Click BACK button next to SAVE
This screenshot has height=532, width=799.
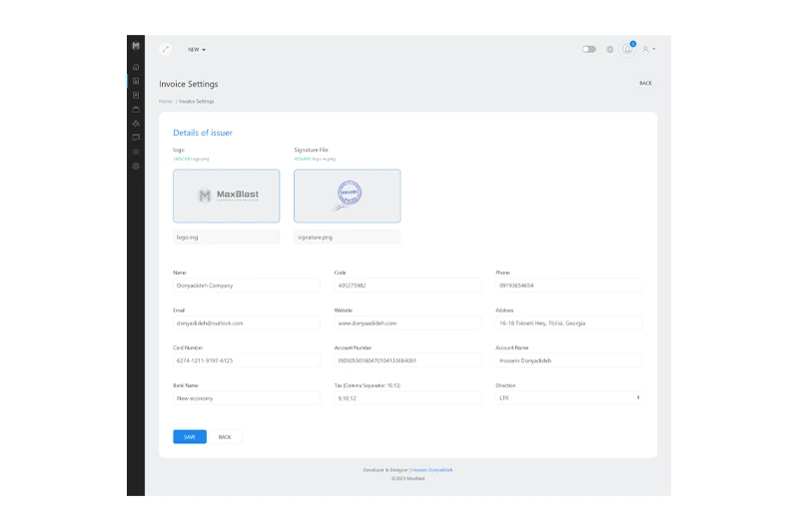[225, 437]
